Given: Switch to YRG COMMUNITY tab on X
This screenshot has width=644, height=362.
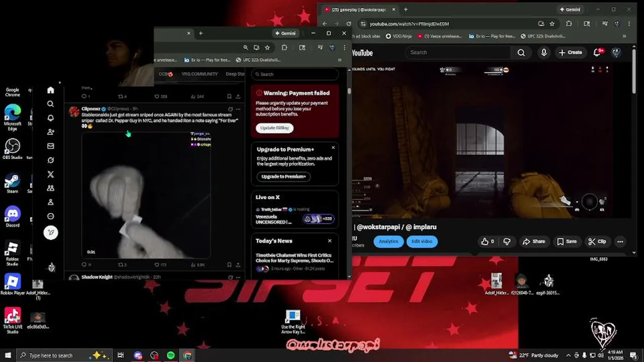Looking at the screenshot, I should [200, 74].
